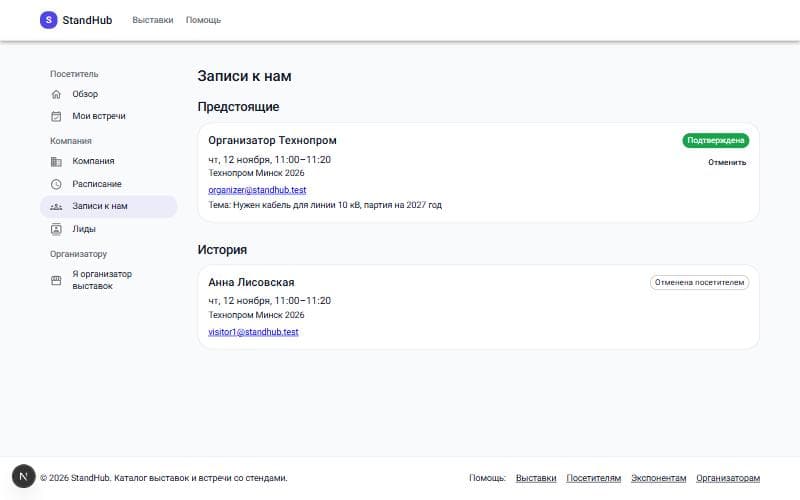Open footer link Экспонентам
Viewport: 800px width, 500px height.
pos(659,478)
